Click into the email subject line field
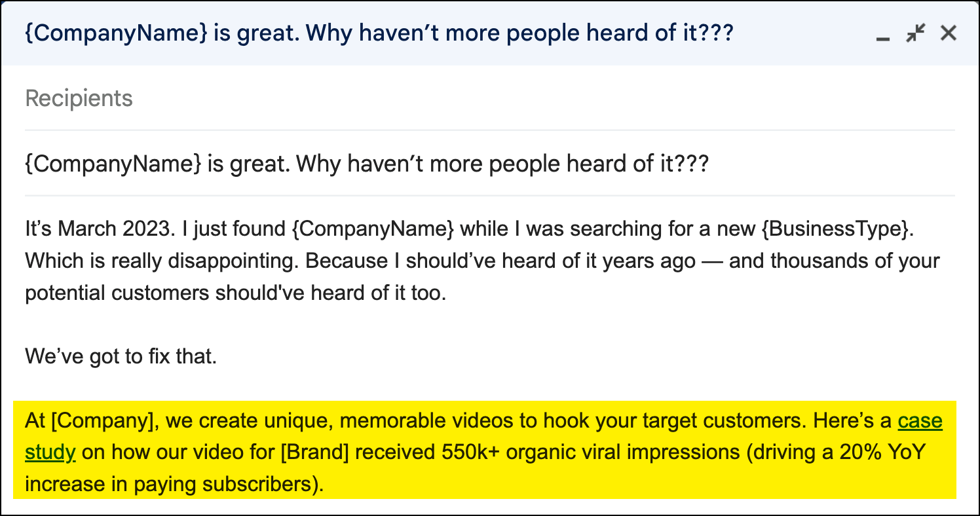 (490, 163)
